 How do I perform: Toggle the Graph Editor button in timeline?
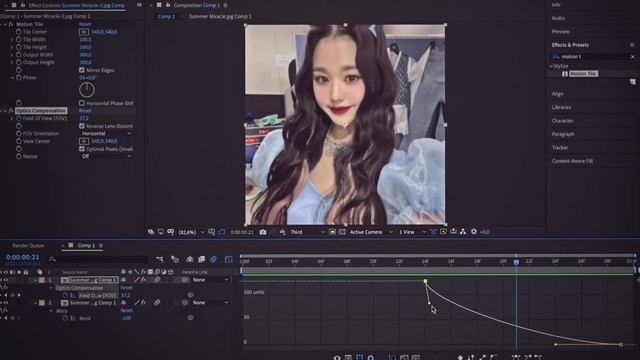[x=229, y=259]
